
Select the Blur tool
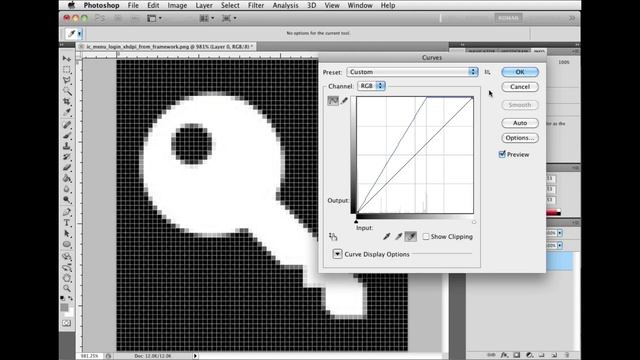(x=67, y=189)
